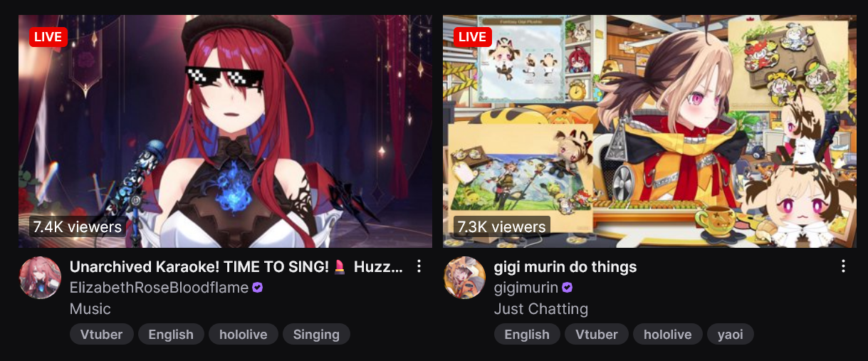Select the Vtuber tag under the karaoke stream
The width and height of the screenshot is (868, 361).
pos(102,334)
